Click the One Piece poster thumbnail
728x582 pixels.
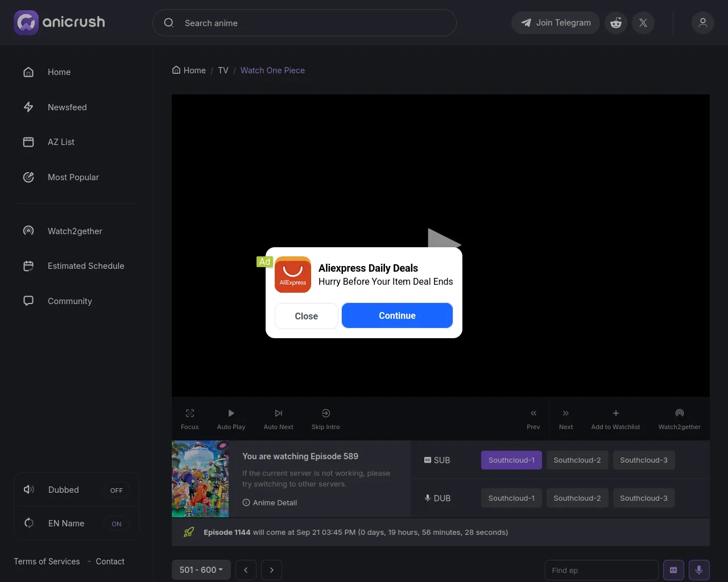pos(200,479)
